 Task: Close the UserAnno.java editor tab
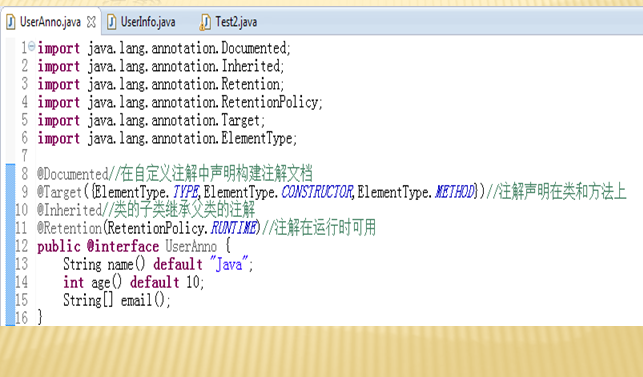click(91, 22)
